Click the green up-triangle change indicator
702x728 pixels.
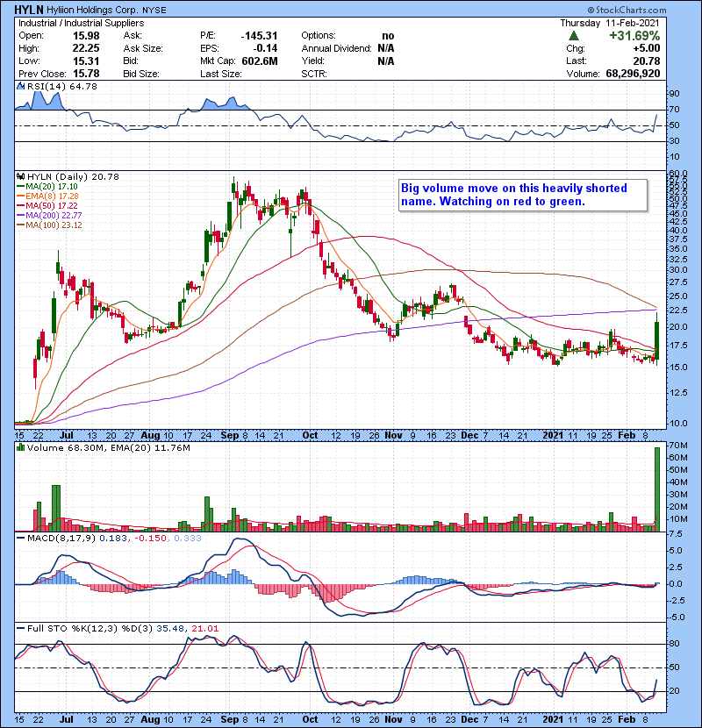point(574,36)
